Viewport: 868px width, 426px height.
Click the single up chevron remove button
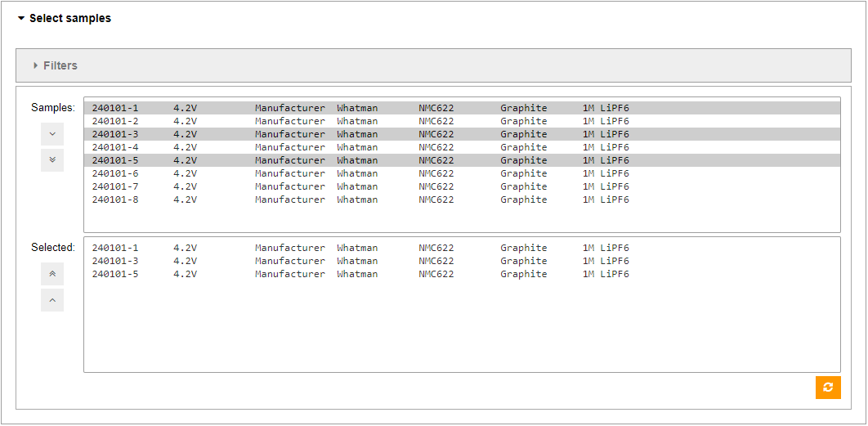(52, 300)
